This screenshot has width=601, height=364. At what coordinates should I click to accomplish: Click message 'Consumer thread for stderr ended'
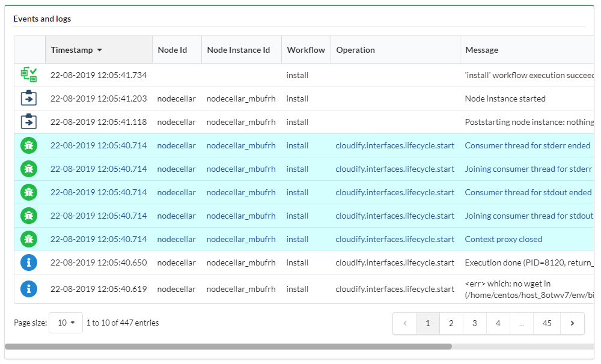click(x=528, y=145)
